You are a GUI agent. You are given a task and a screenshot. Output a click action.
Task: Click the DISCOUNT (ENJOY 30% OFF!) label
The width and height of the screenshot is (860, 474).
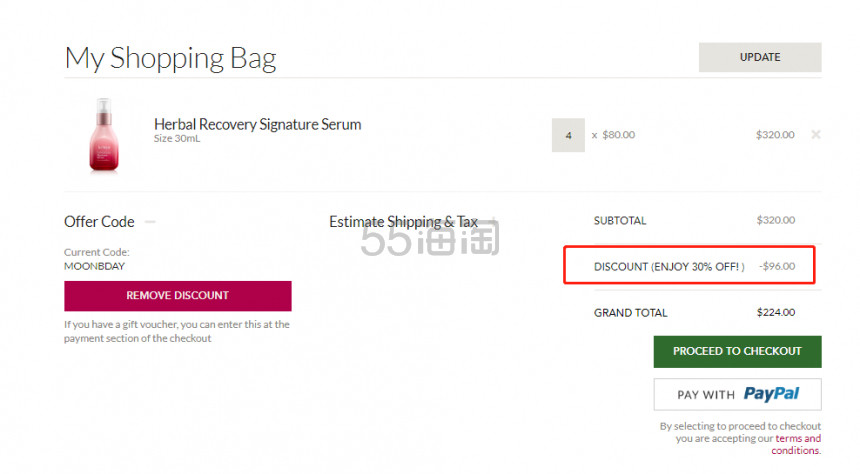669,267
